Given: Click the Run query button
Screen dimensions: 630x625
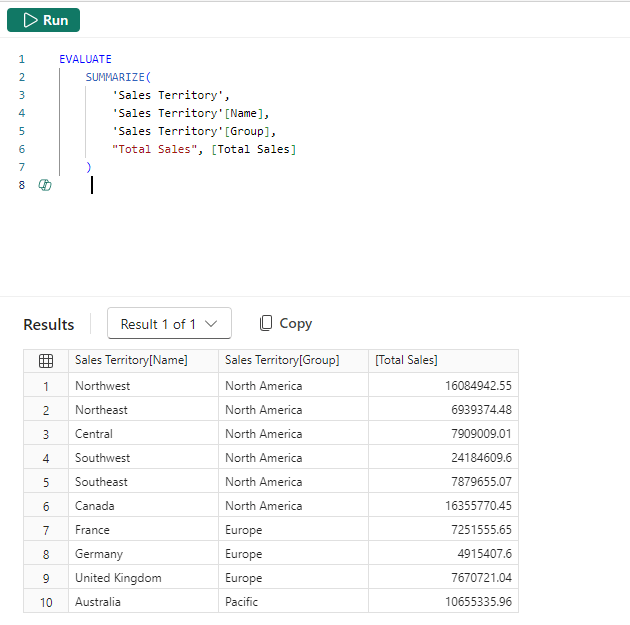Looking at the screenshot, I should pyautogui.click(x=44, y=20).
